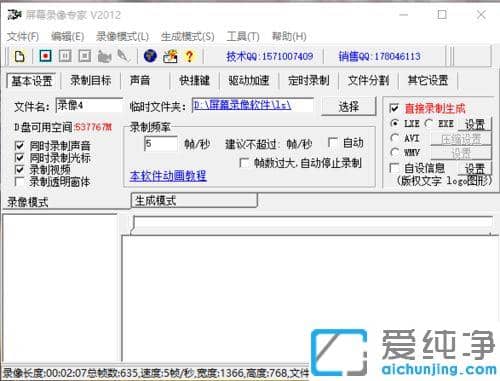This screenshot has height=381, width=500.
Task: Open the 生成模式(S) menu
Action: coord(188,36)
